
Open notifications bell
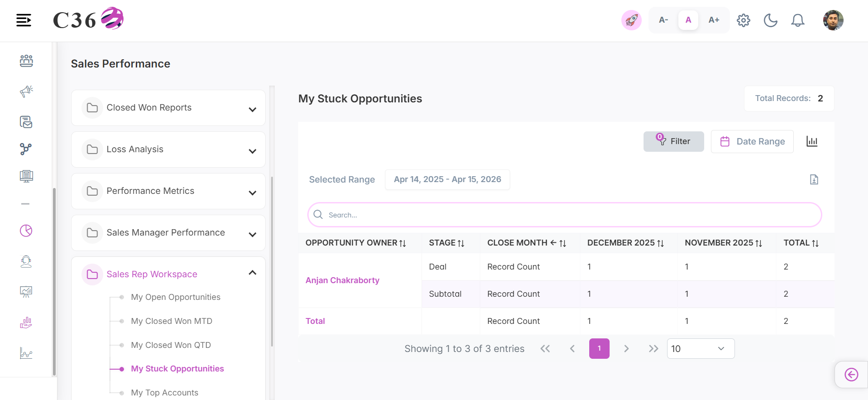point(797,20)
